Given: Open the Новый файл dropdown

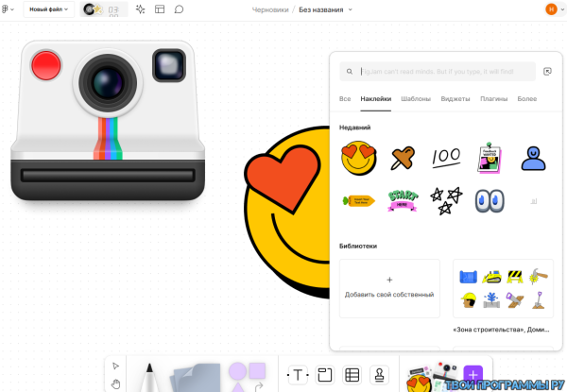Looking at the screenshot, I should (49, 9).
